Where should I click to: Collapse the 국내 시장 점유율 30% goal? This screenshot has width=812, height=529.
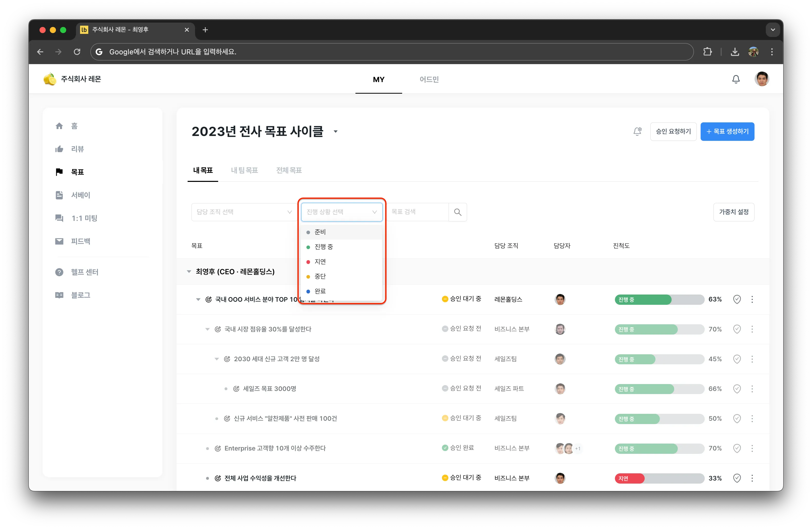(207, 329)
